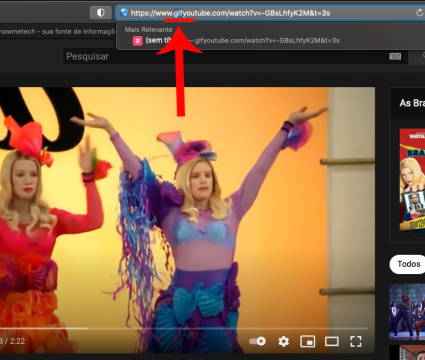Open the on-screen keyboard icon in search
The height and width of the screenshot is (360, 425).
click(x=395, y=56)
